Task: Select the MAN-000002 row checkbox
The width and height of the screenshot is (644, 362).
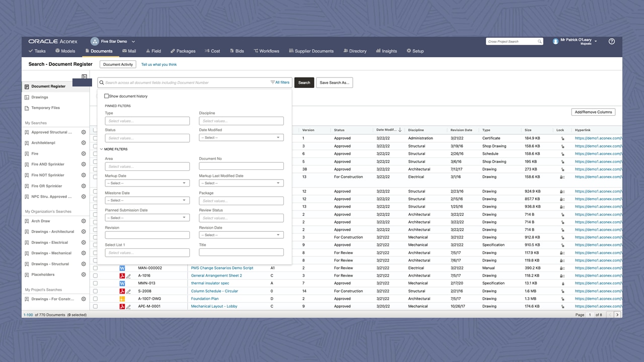Action: (95, 268)
